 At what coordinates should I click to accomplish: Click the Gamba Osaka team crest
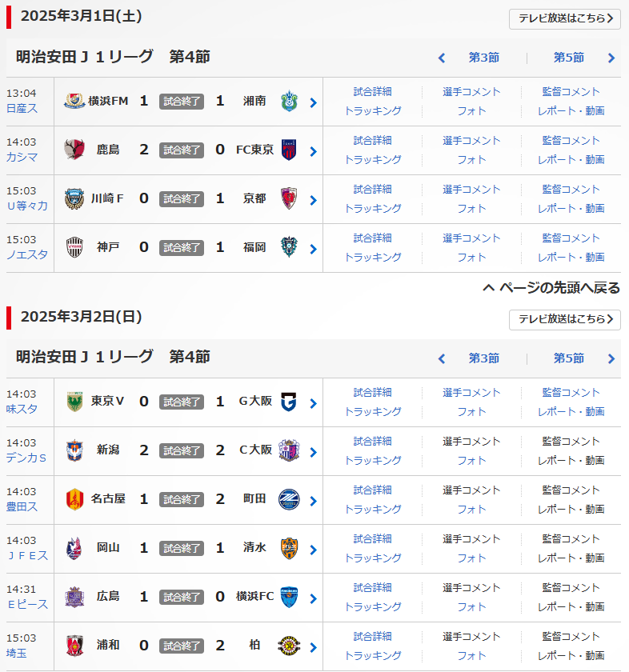(x=289, y=402)
